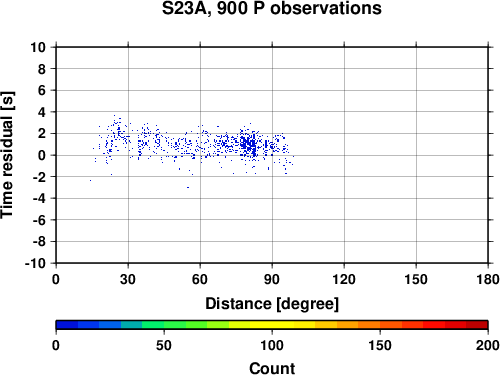Click the 'Count' colorbar label
This screenshot has width=500, height=375.
pos(272,368)
